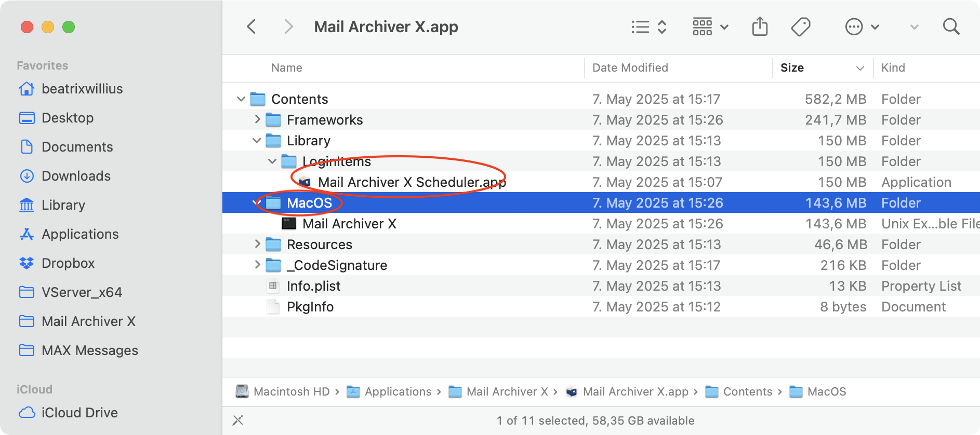The width and height of the screenshot is (980, 435).
Task: Collapse the Library folder in list
Action: 256,140
